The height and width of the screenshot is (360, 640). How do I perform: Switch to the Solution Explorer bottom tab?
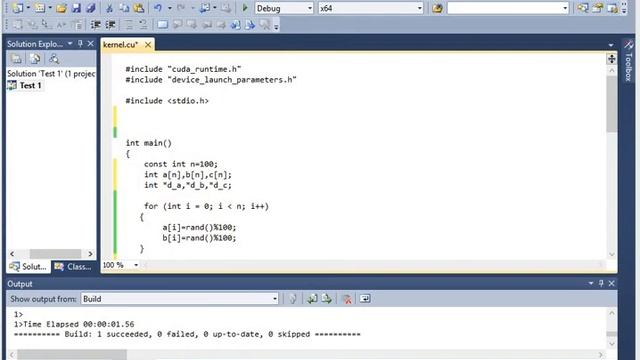(28, 267)
